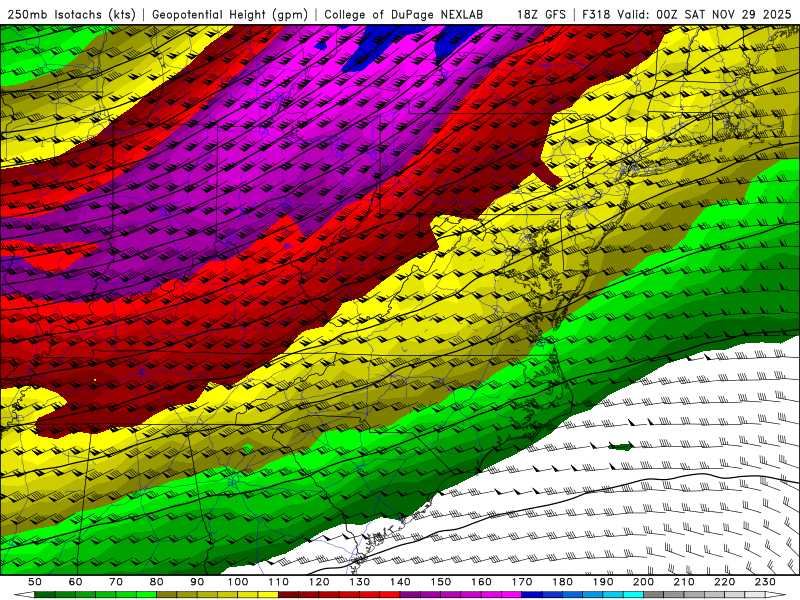Image resolution: width=800 pixels, height=600 pixels.
Task: Click the legend value 90
Action: click(197, 582)
